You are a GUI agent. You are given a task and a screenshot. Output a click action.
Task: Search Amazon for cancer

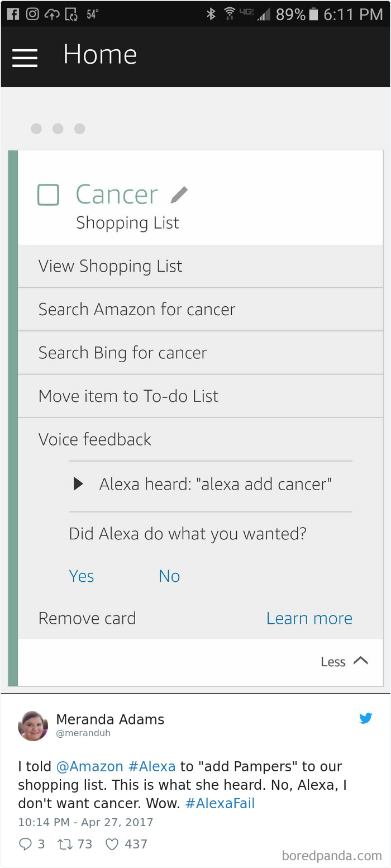(x=137, y=309)
